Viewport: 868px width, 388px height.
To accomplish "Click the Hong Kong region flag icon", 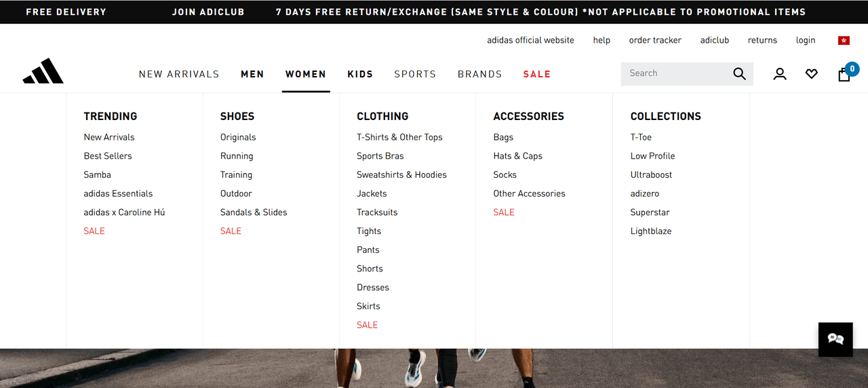I will pos(844,41).
